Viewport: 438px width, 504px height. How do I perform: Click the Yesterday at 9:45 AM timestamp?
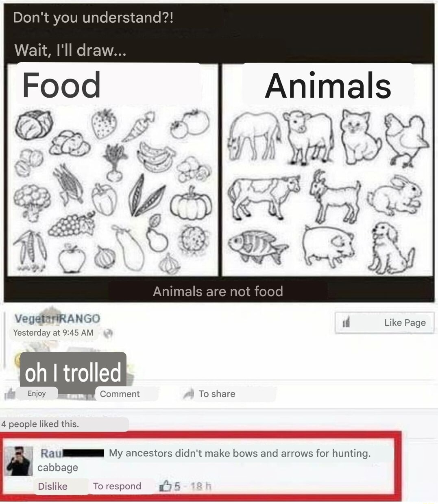(53, 333)
